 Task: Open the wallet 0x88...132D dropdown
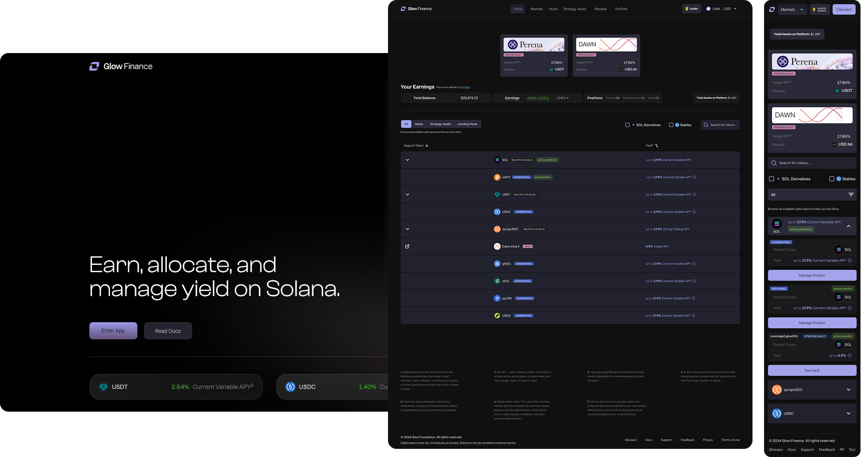click(722, 9)
